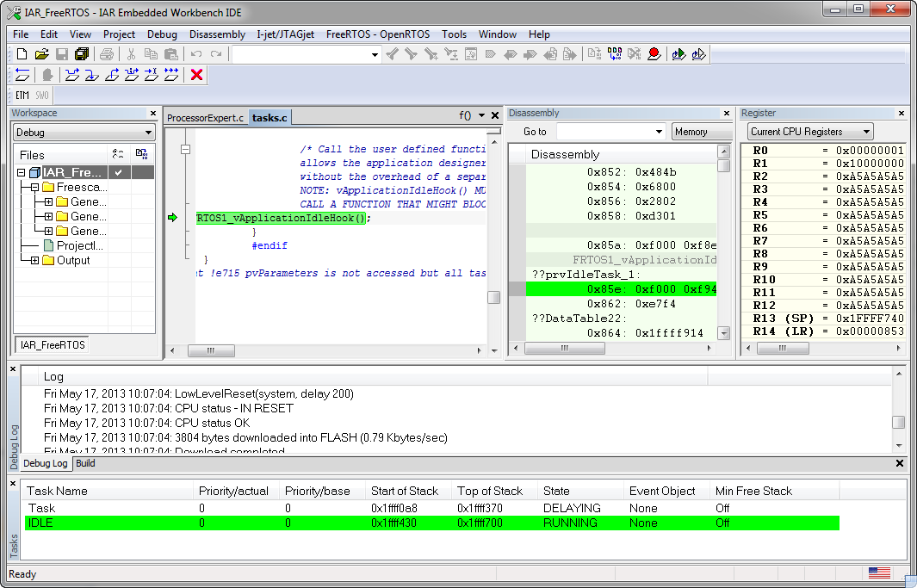Click the Next Statement icon
The image size is (917, 588).
pyautogui.click(x=132, y=75)
